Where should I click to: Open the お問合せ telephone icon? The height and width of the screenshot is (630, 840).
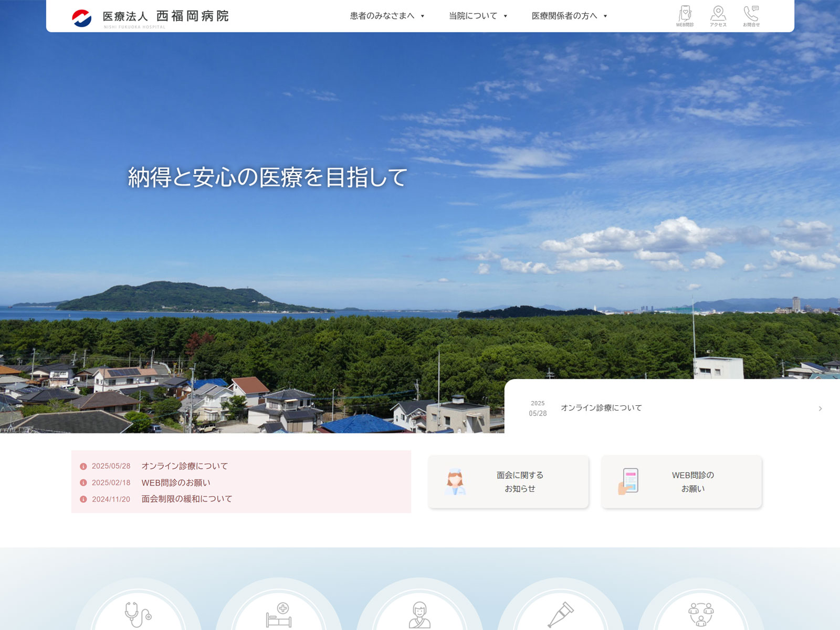pos(751,16)
